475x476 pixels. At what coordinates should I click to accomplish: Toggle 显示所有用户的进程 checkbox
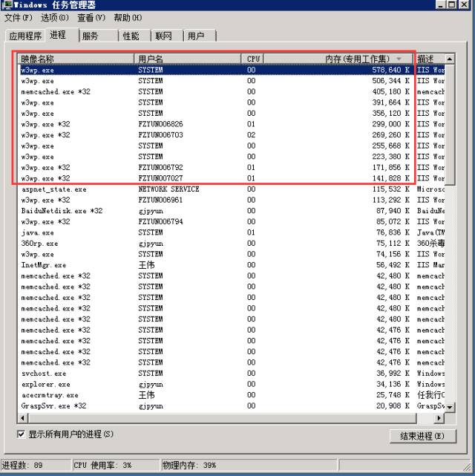click(21, 434)
